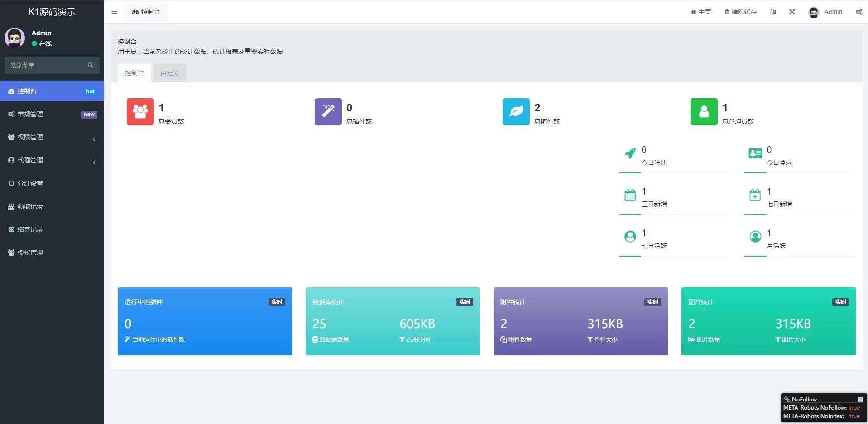Click the 总会员数 label

click(171, 121)
